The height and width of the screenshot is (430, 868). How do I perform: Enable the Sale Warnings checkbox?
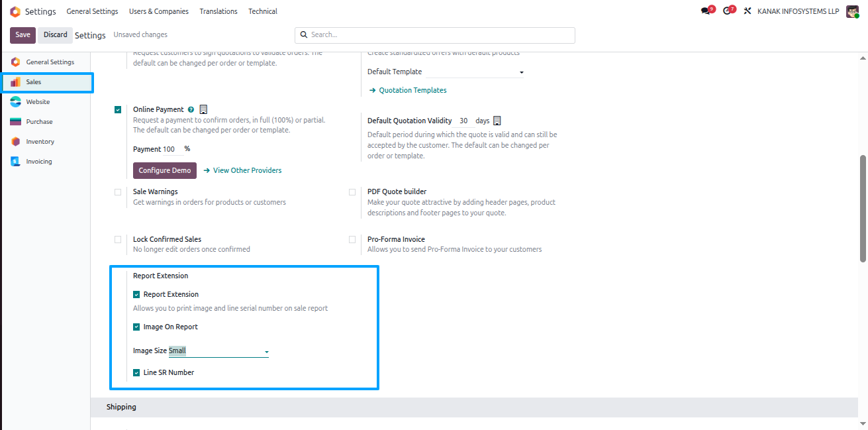pos(118,192)
